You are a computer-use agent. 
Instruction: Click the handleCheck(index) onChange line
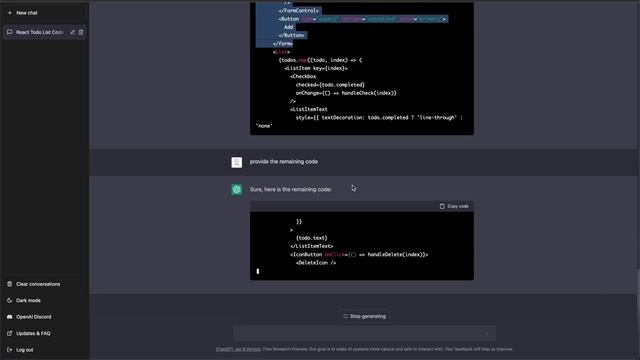click(x=346, y=93)
